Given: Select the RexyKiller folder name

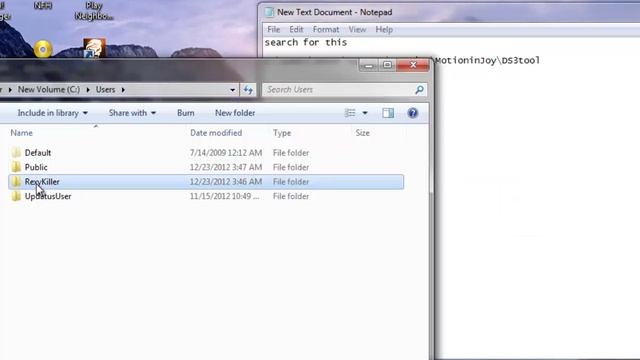Looking at the screenshot, I should pyautogui.click(x=42, y=182).
